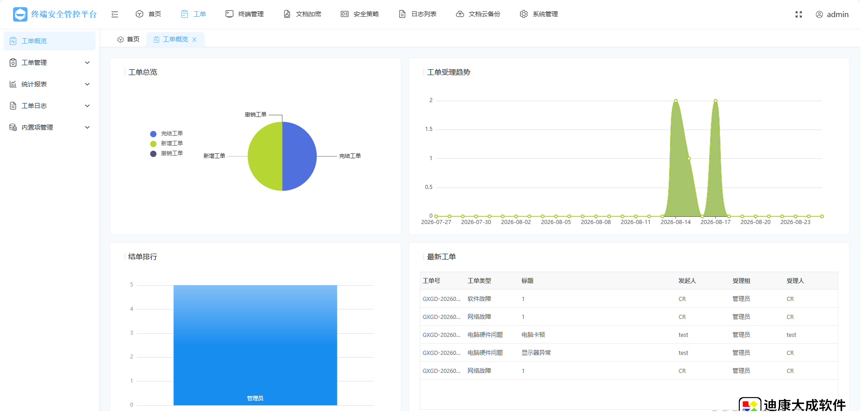The height and width of the screenshot is (412, 868).
Task: Expand the 统计报表 submenu chevron
Action: coord(87,84)
